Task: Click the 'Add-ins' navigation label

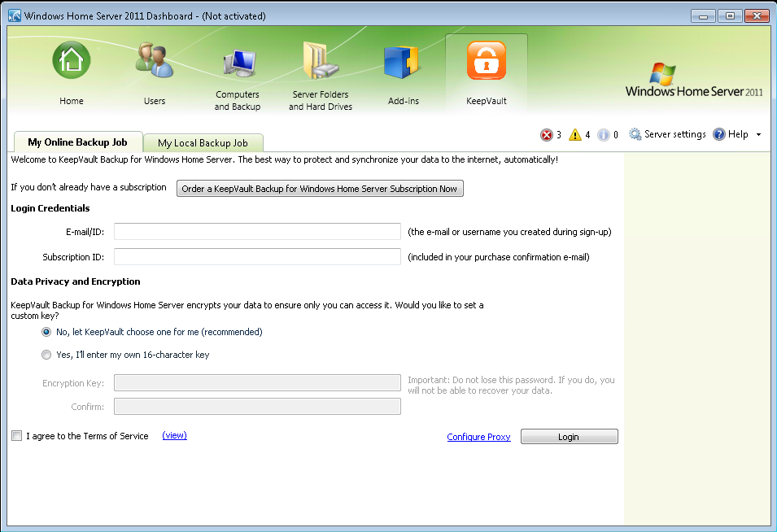Action: pos(404,101)
